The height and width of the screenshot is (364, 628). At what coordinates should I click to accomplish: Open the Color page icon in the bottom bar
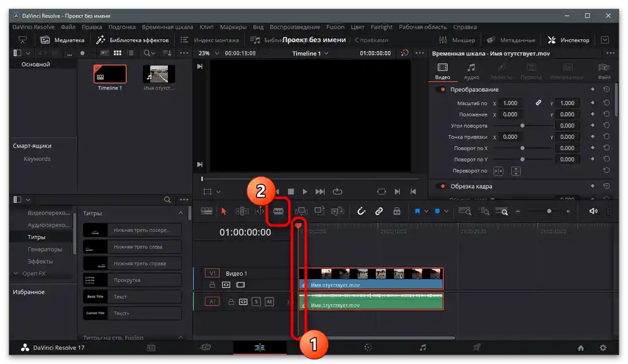(368, 348)
